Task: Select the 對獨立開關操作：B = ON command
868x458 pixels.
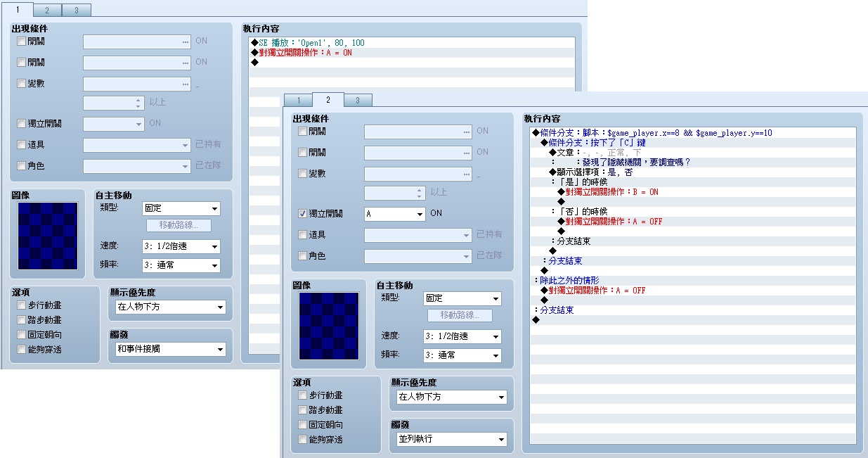Action: [x=692, y=192]
